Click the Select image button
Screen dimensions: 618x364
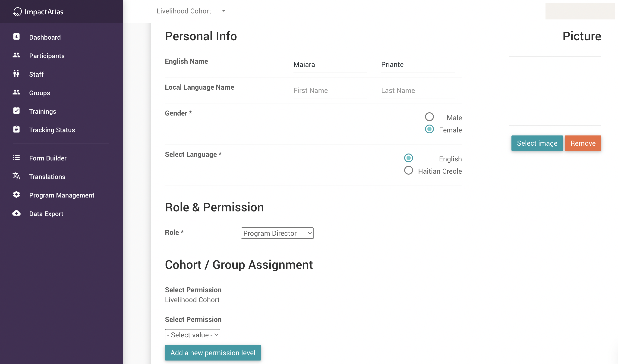click(537, 143)
